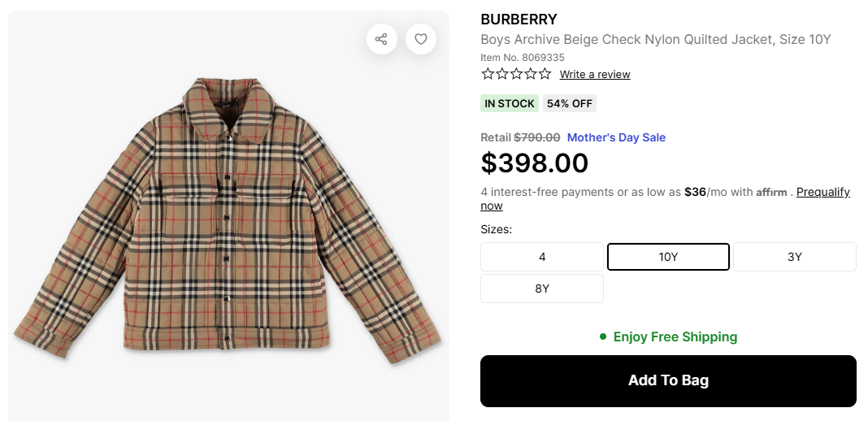
Task: Click the BURBERRY brand name
Action: (x=519, y=20)
